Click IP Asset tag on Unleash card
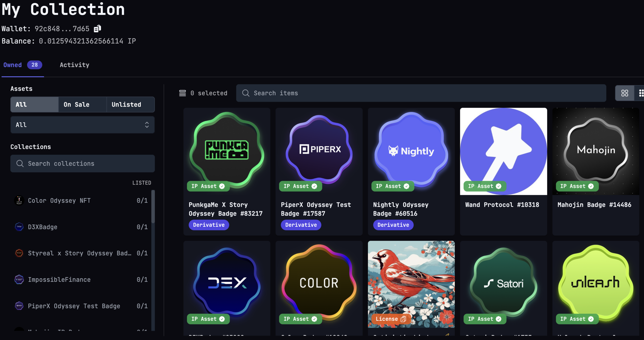Screen dimensions: 644x340 pyautogui.click(x=577, y=319)
